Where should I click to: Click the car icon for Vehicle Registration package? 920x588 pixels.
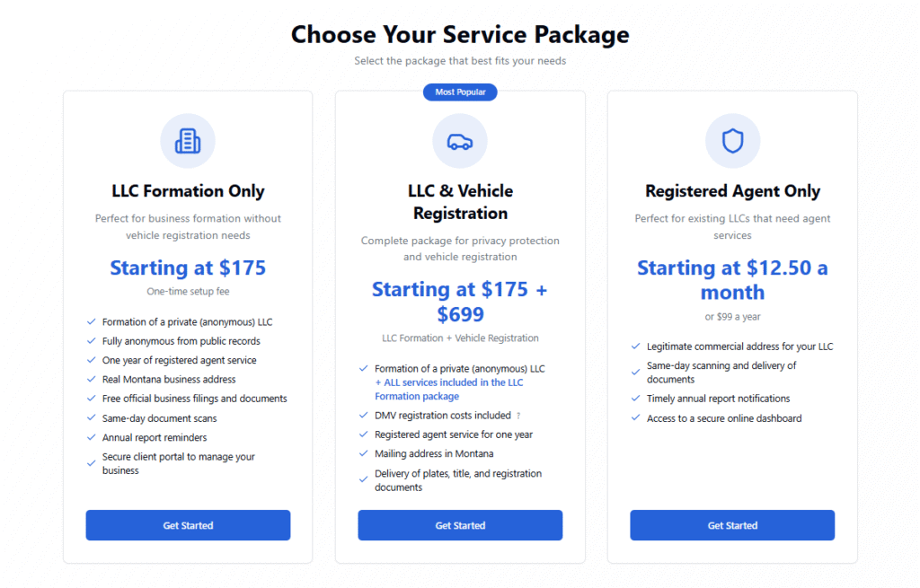pos(460,142)
